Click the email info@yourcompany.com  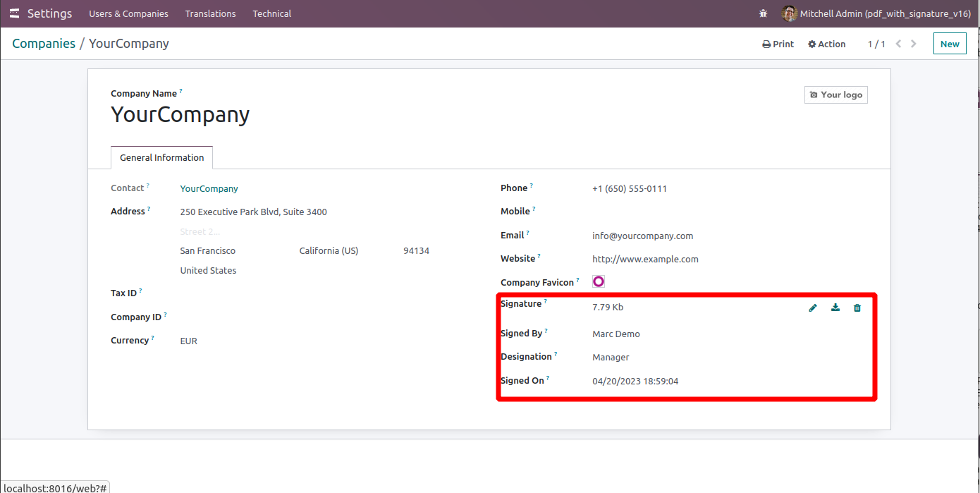click(642, 236)
